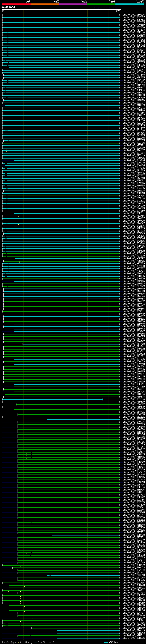Select the AV421034 query label

coord(8,8)
